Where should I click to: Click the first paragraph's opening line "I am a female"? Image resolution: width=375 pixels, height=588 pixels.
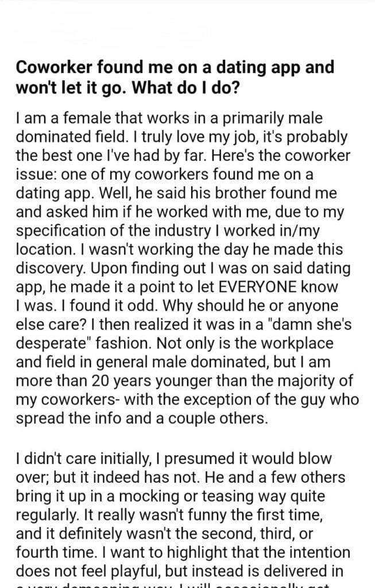pos(55,119)
